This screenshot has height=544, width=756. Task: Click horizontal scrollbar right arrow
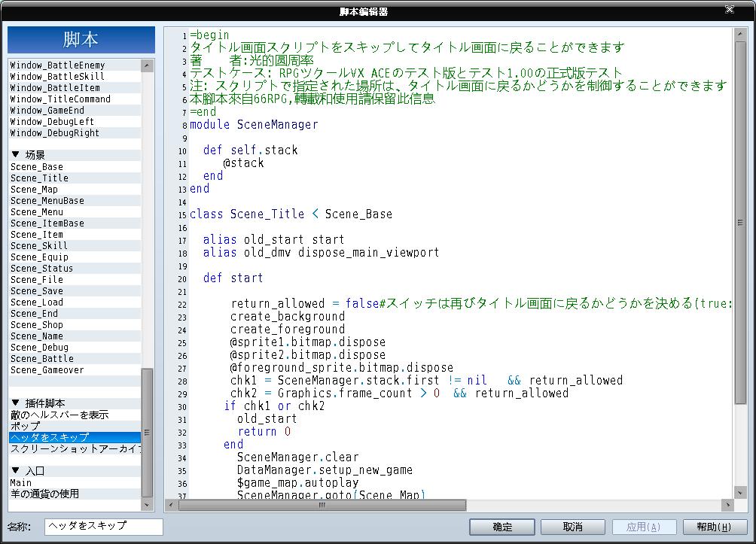click(x=727, y=505)
